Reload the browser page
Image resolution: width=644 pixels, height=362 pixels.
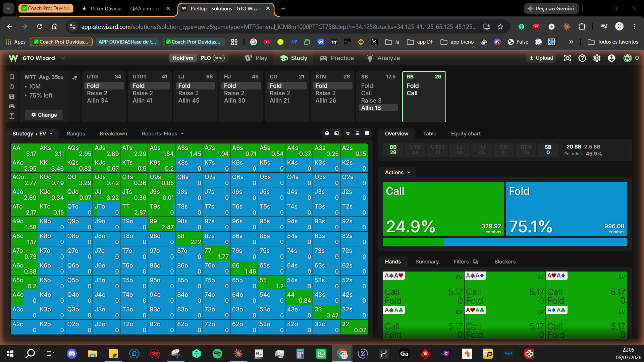coord(40,26)
